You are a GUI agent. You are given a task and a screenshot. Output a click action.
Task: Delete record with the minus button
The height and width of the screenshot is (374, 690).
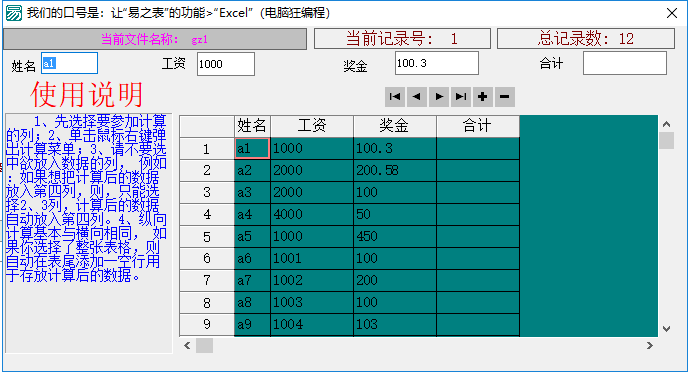tap(505, 96)
